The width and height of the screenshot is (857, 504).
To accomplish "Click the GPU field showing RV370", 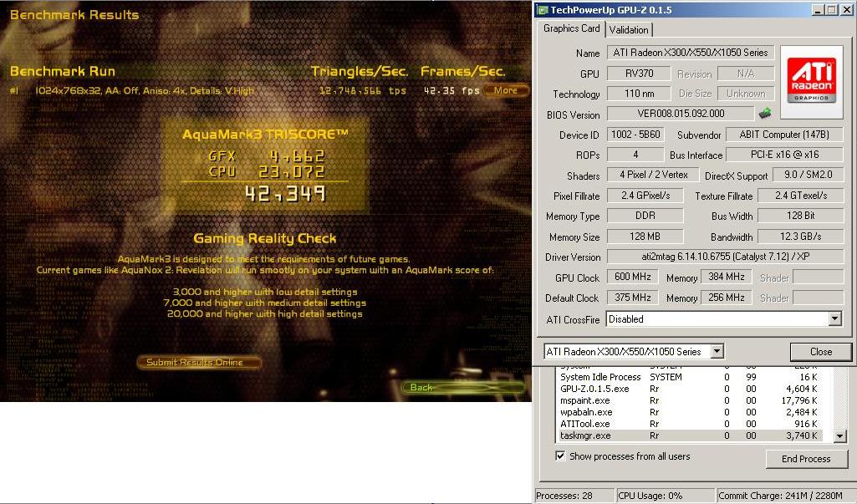I will click(x=639, y=74).
